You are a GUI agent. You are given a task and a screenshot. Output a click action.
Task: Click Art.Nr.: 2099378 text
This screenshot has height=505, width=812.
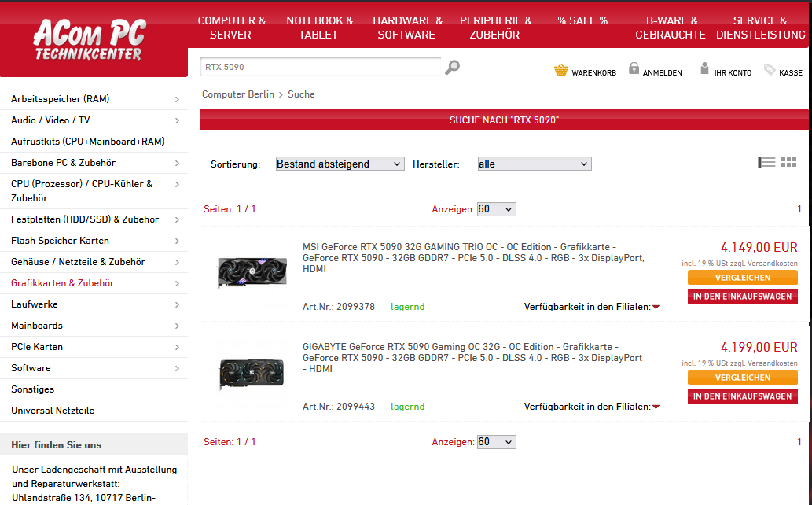pos(339,307)
